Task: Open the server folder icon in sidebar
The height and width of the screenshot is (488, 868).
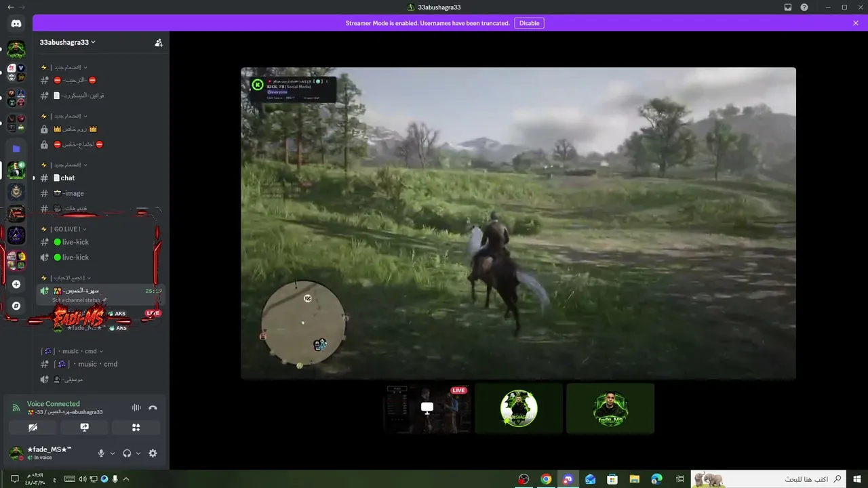Action: point(16,148)
